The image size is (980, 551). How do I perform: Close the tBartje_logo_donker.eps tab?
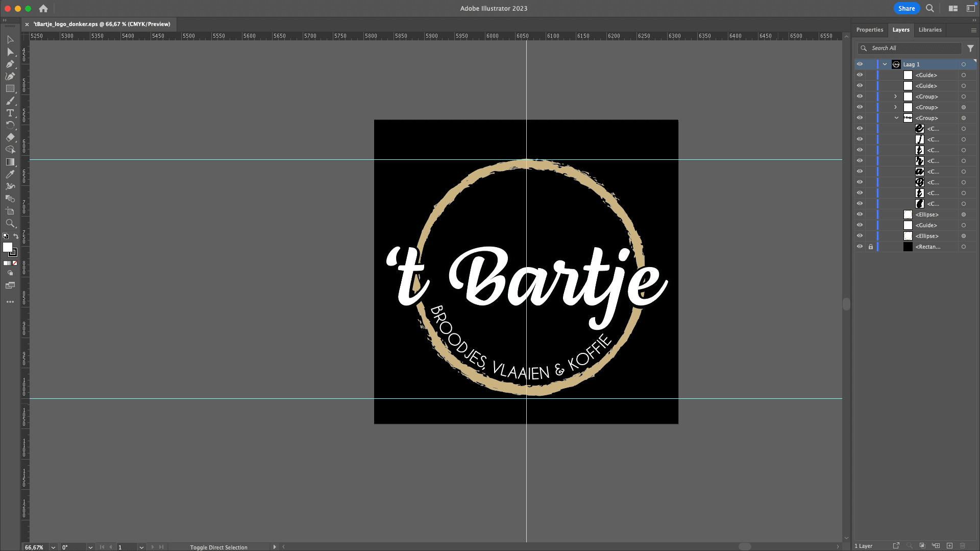(x=27, y=25)
